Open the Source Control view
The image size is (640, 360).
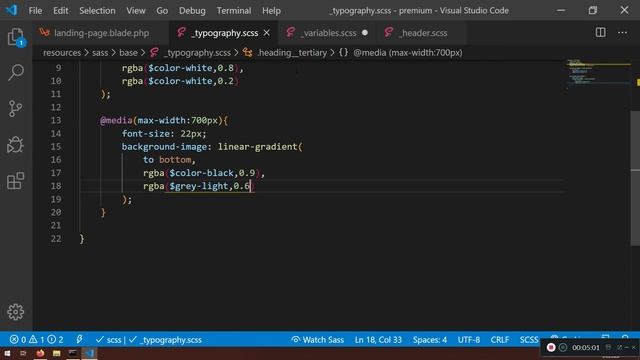coord(16,109)
